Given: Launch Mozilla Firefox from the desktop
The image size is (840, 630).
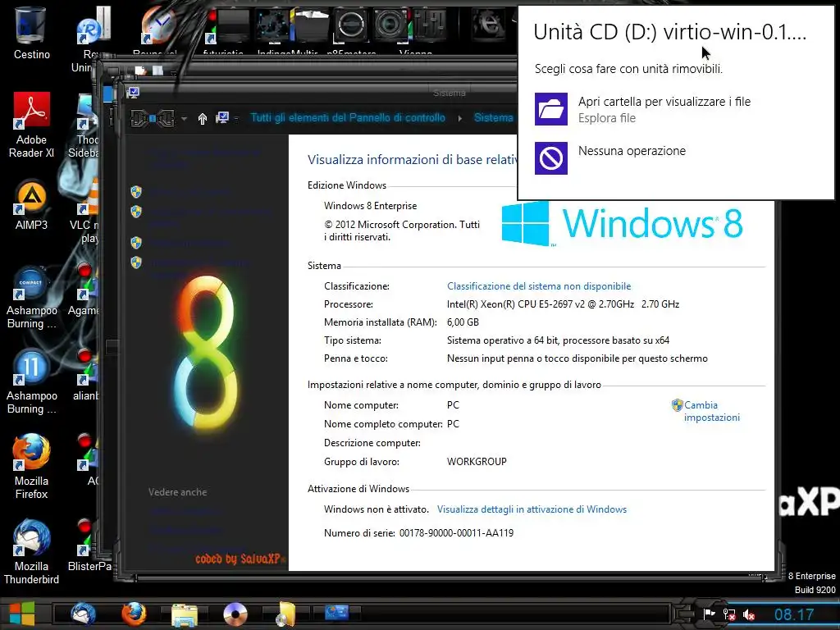Looking at the screenshot, I should (x=31, y=466).
